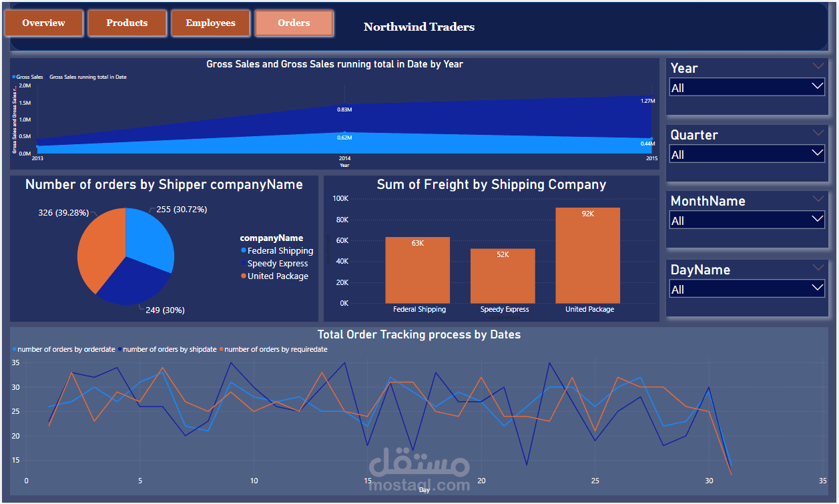The width and height of the screenshot is (839, 504).
Task: Click United Package bar axis label
Action: (x=589, y=310)
